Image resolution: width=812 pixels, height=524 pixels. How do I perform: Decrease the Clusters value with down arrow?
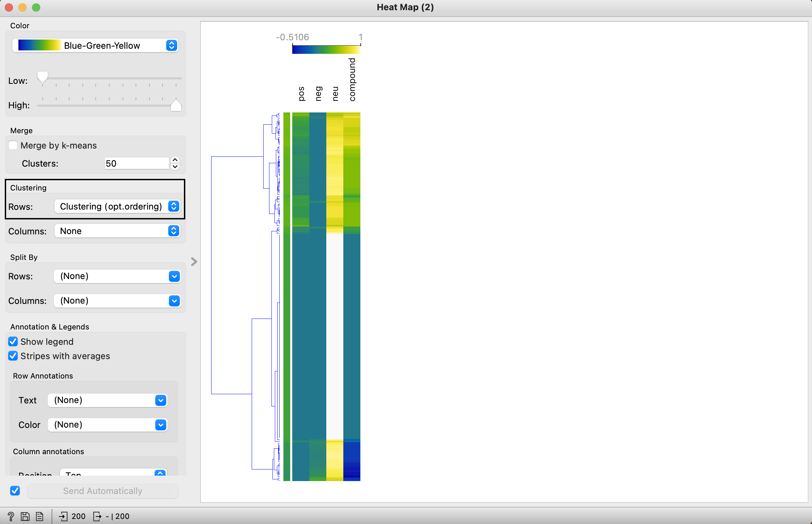[175, 167]
